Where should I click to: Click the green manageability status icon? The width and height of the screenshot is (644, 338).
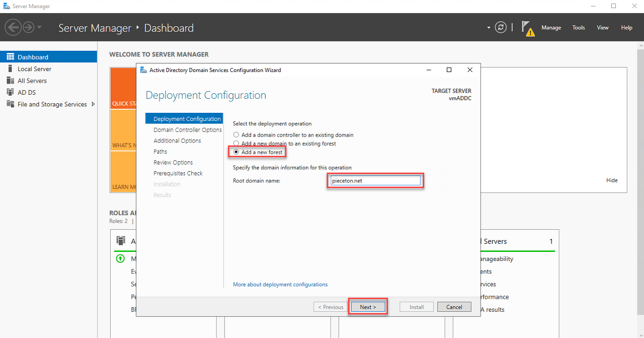(x=120, y=259)
